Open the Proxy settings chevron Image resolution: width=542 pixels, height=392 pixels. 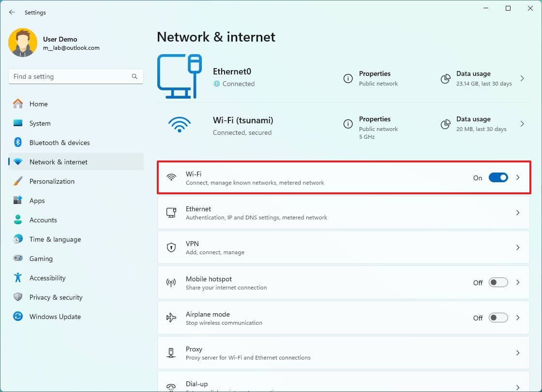click(518, 353)
